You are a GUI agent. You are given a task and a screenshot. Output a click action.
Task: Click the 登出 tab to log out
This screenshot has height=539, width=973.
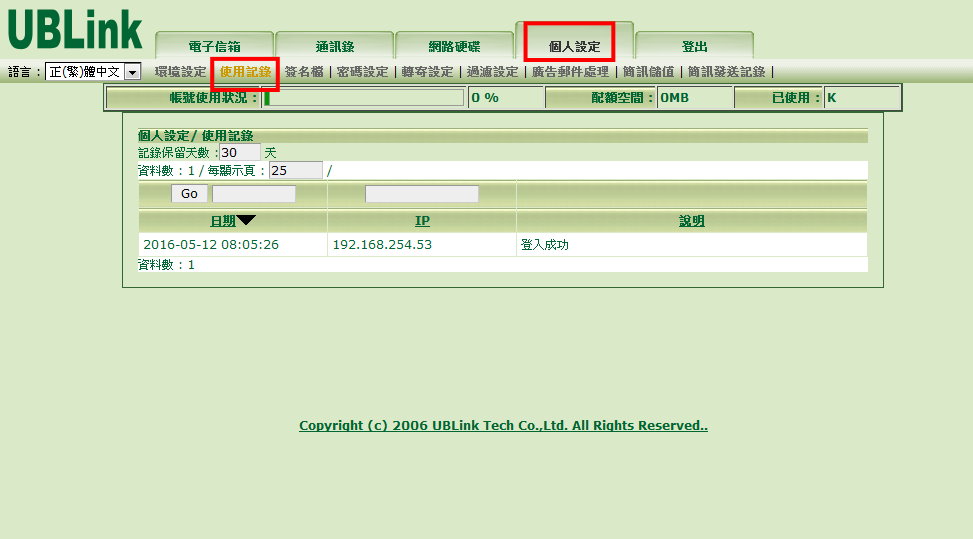[694, 47]
